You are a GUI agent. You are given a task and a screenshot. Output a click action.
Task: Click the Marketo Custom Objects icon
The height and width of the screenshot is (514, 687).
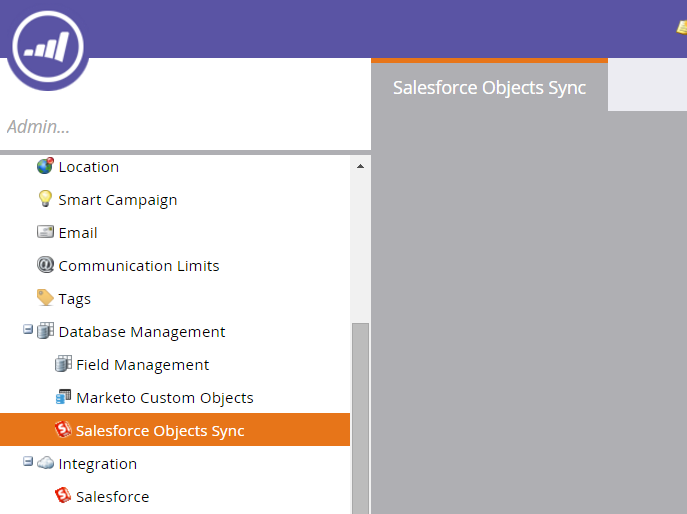(63, 397)
